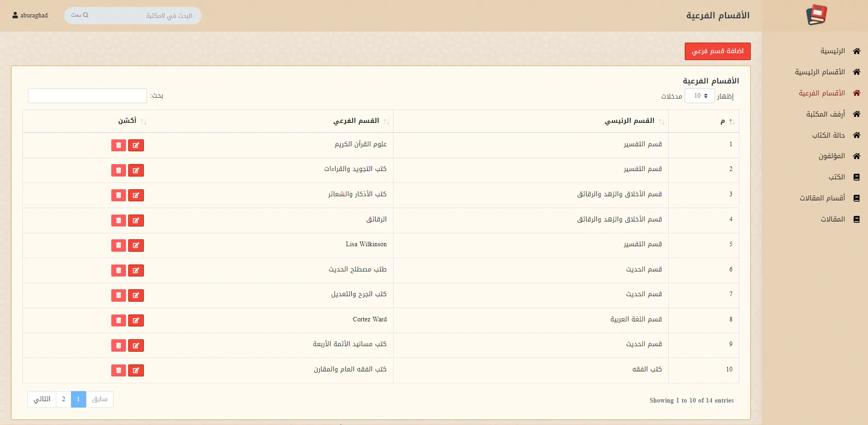Go to المؤلفون sidebar menu item

pos(831,156)
